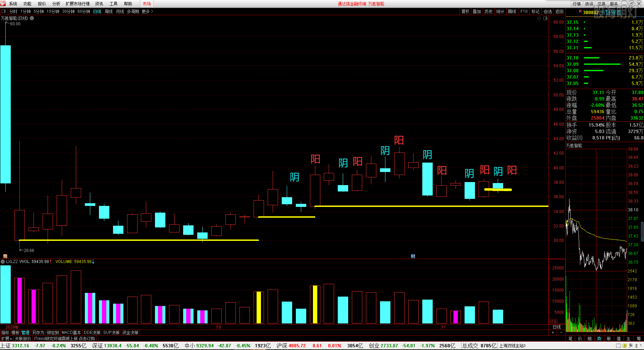Select the 60分钟 period
Image resolution: width=644 pixels, height=350 pixels.
84,11
